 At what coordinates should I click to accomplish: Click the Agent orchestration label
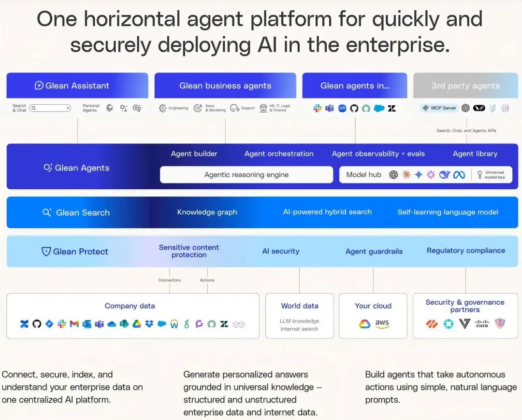(279, 154)
